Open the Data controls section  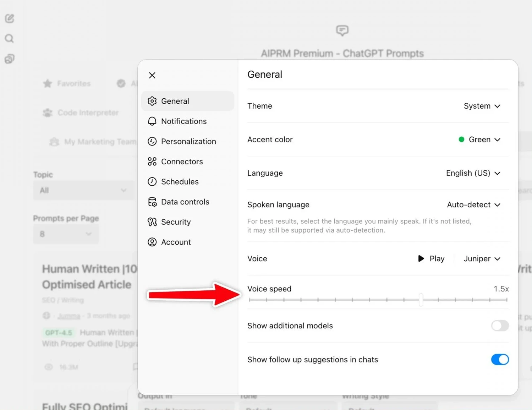(188, 202)
